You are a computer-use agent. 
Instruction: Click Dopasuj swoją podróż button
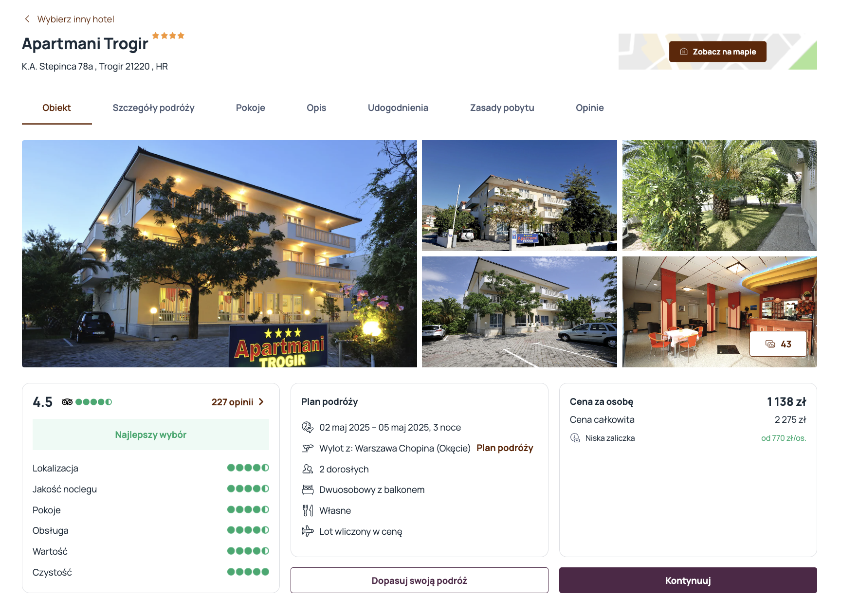(420, 580)
